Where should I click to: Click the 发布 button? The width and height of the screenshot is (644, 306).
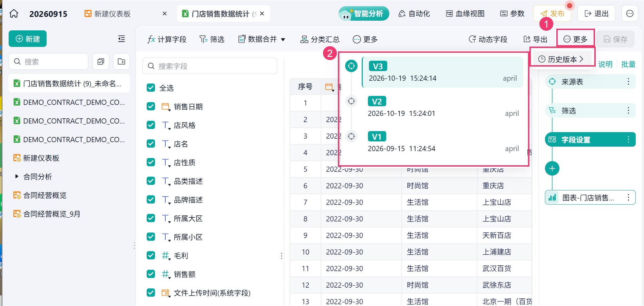pyautogui.click(x=552, y=13)
